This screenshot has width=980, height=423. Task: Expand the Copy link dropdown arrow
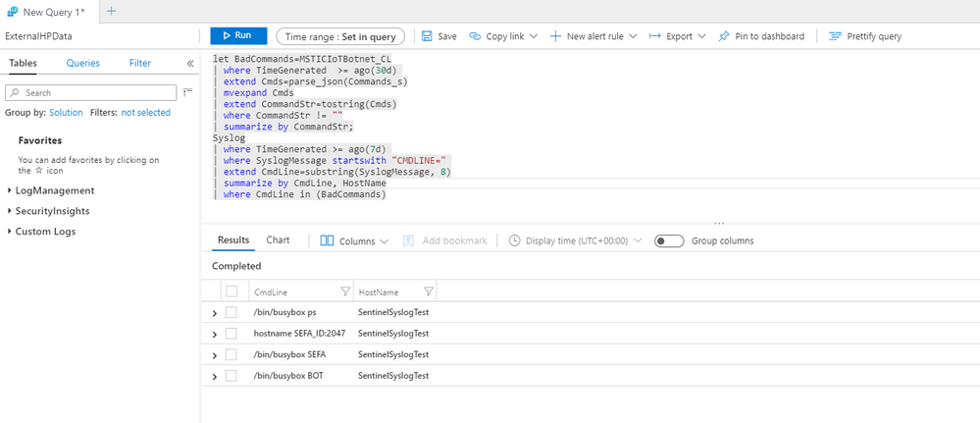pyautogui.click(x=533, y=36)
